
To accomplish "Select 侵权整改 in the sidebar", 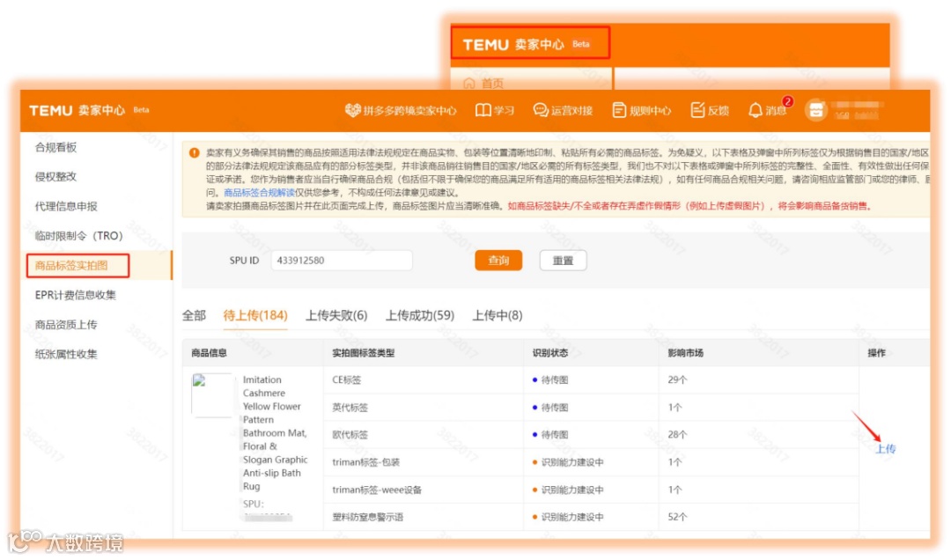I will click(55, 177).
